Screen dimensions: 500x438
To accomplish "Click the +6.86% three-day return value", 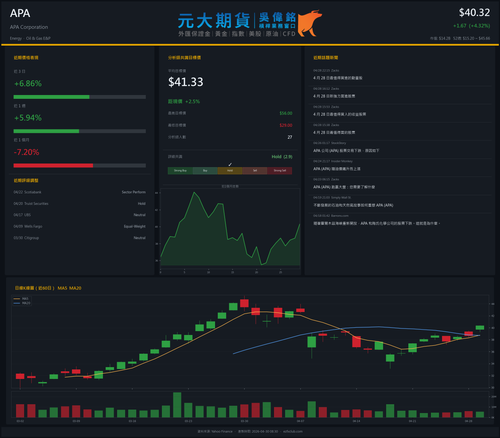I will coord(28,83).
